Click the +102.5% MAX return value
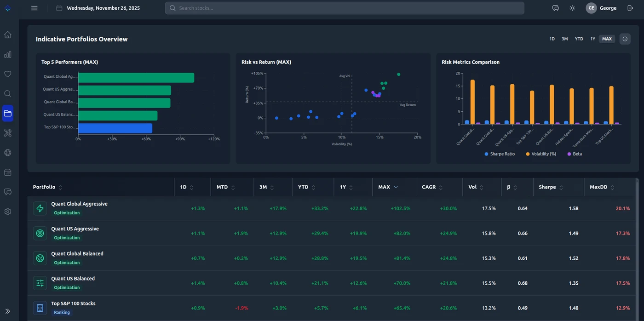Image resolution: width=644 pixels, height=321 pixels. coord(401,208)
